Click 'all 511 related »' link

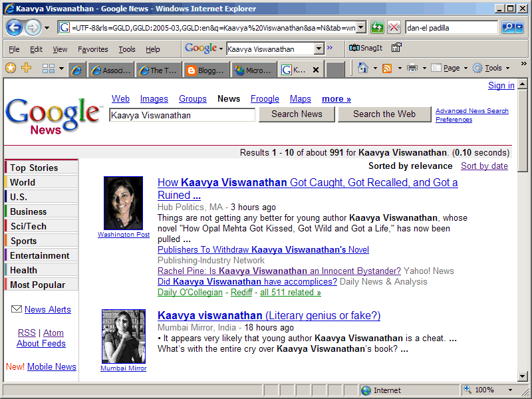coord(291,293)
